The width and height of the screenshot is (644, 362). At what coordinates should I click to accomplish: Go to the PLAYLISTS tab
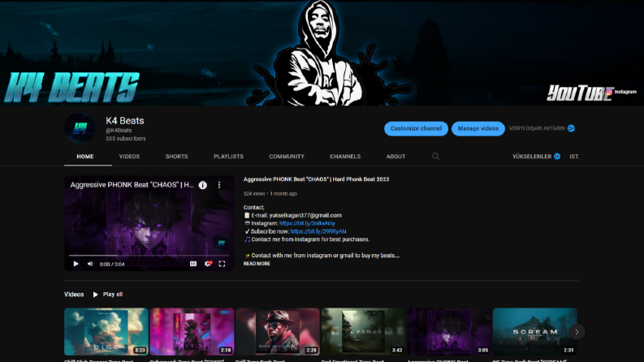click(228, 157)
